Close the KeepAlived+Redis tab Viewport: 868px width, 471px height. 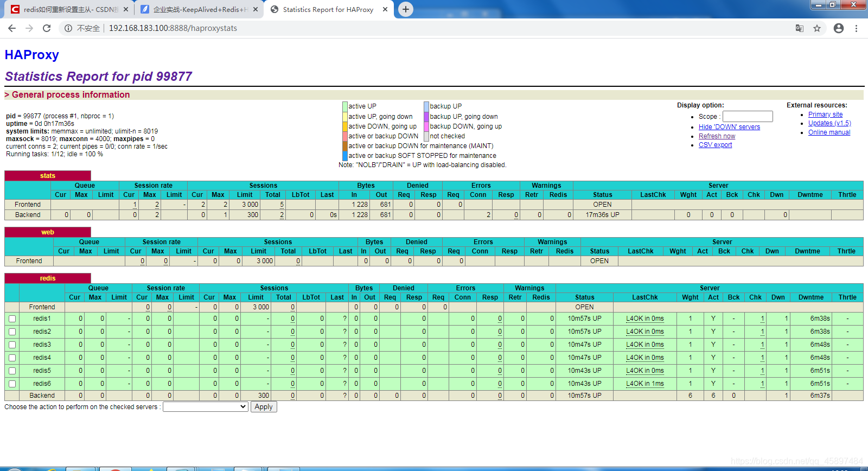click(255, 9)
